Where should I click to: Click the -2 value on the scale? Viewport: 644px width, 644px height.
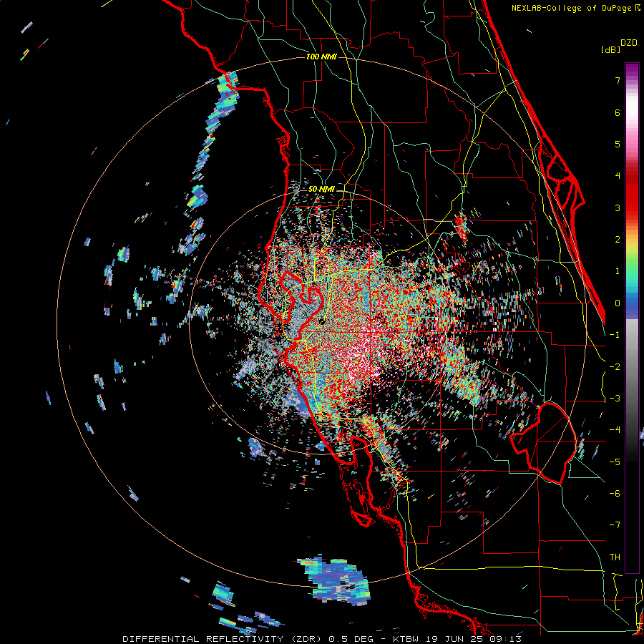tap(615, 367)
